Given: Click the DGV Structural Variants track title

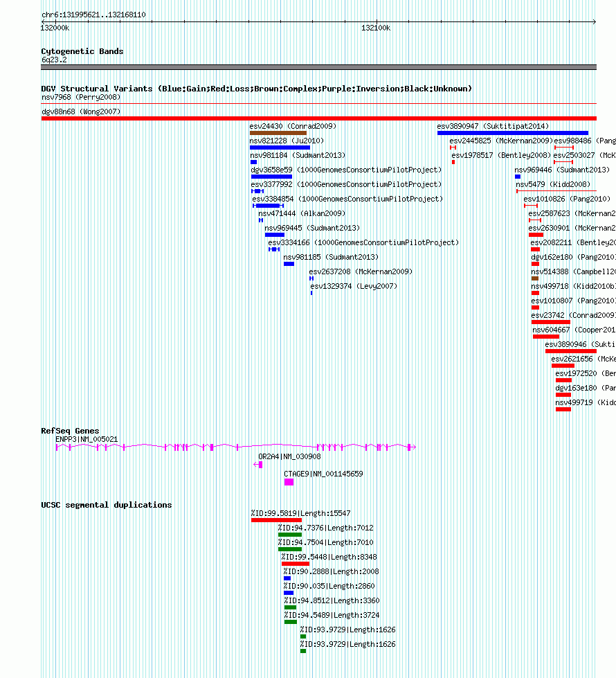Looking at the screenshot, I should pos(256,89).
